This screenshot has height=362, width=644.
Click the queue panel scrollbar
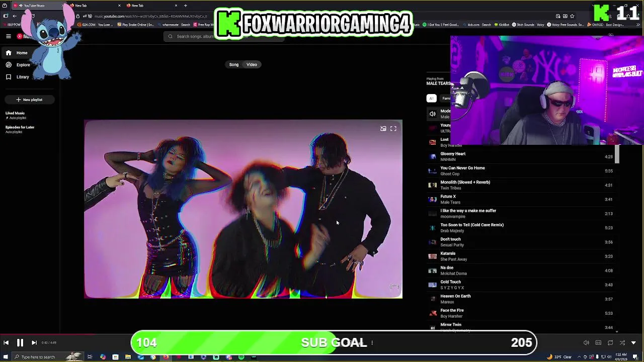click(617, 154)
